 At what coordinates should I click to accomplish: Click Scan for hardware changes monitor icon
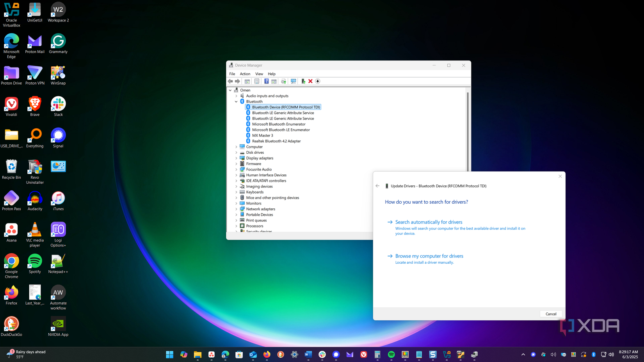tap(294, 81)
